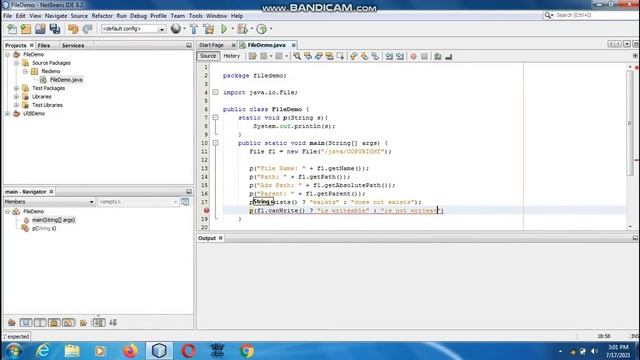The image size is (640, 360).
Task: Open Firefox from the taskbar
Action: point(130,351)
